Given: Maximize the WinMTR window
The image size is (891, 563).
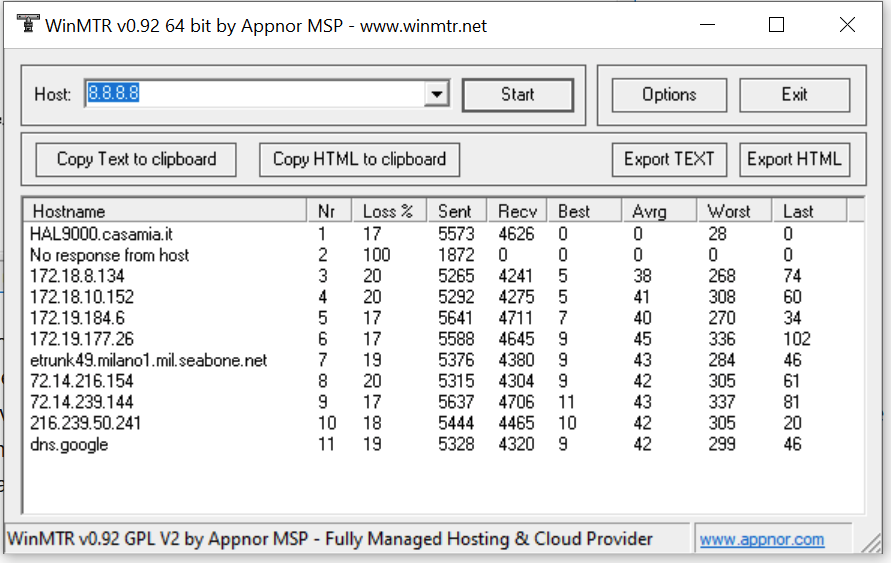Looking at the screenshot, I should pyautogui.click(x=776, y=25).
